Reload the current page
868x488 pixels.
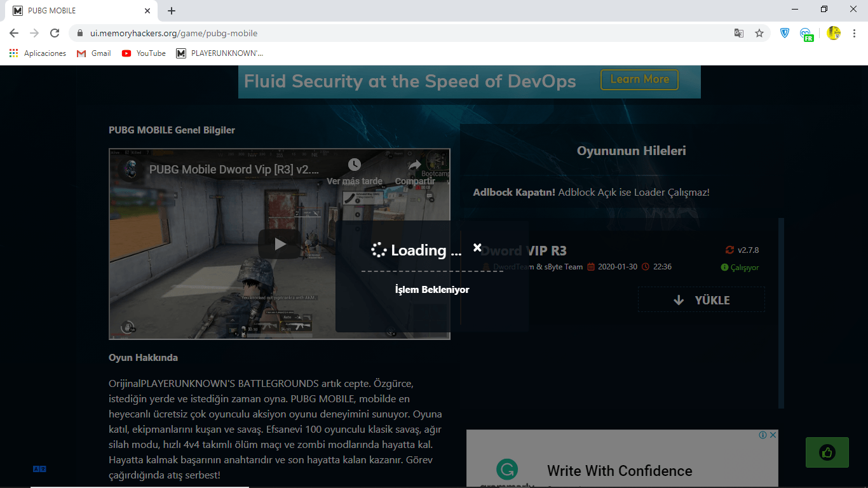pyautogui.click(x=55, y=33)
